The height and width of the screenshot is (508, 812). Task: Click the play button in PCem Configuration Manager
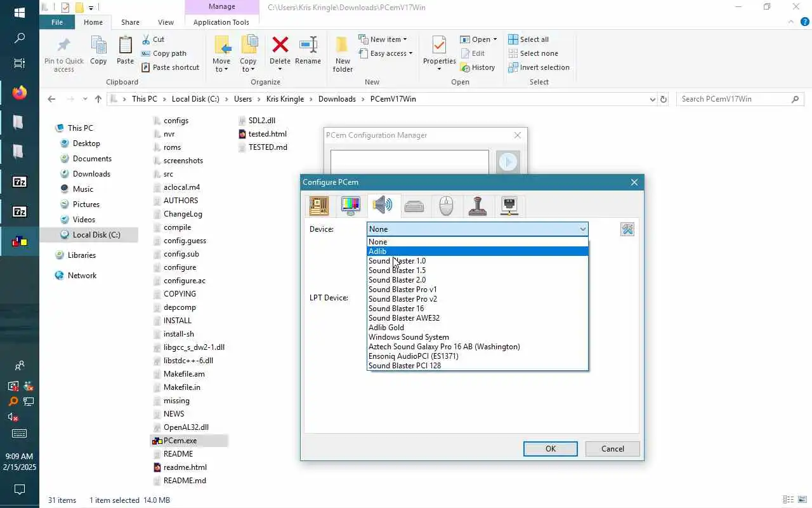(x=507, y=162)
